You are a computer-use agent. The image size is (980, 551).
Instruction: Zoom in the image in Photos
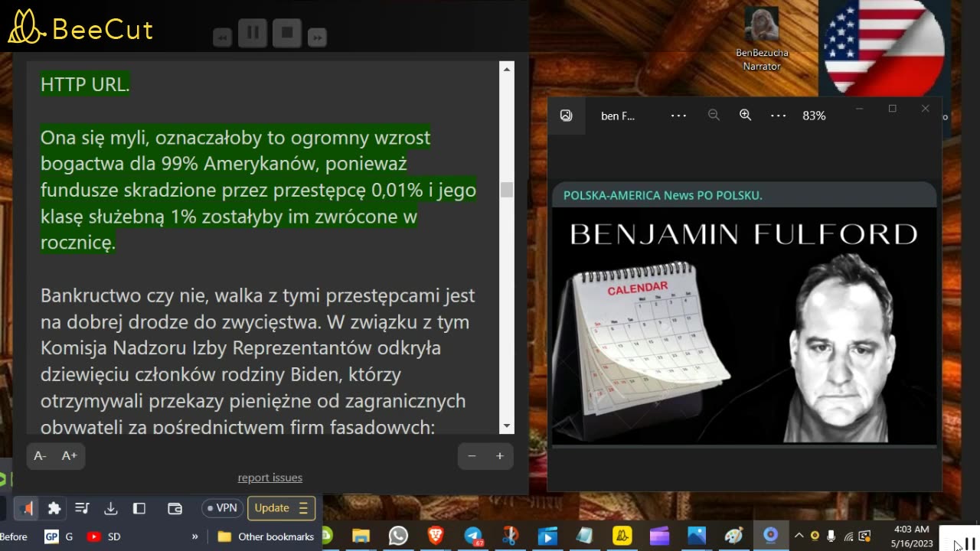click(x=745, y=116)
